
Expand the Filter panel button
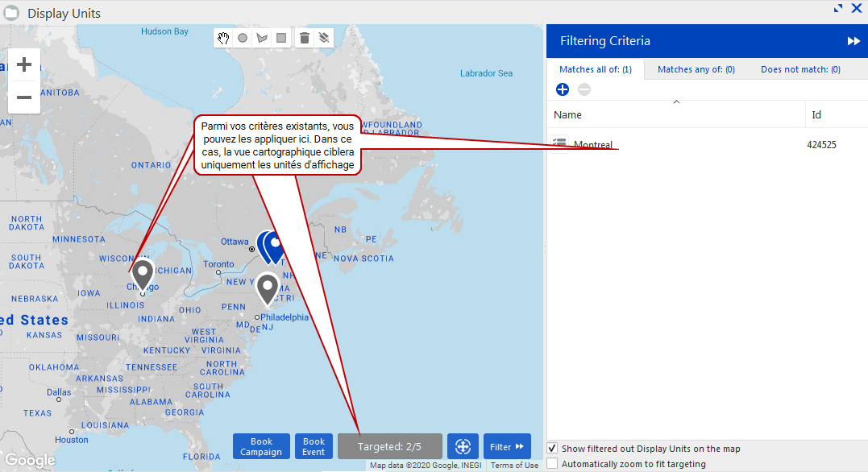[507, 446]
